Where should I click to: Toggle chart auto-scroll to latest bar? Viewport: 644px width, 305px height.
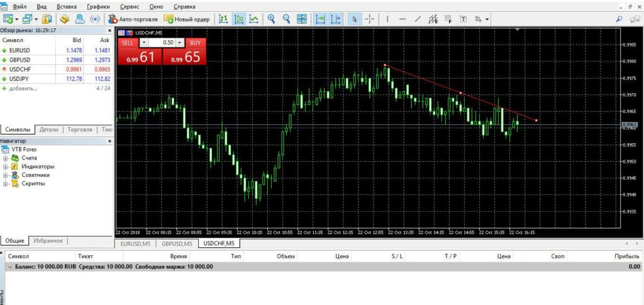pos(320,19)
